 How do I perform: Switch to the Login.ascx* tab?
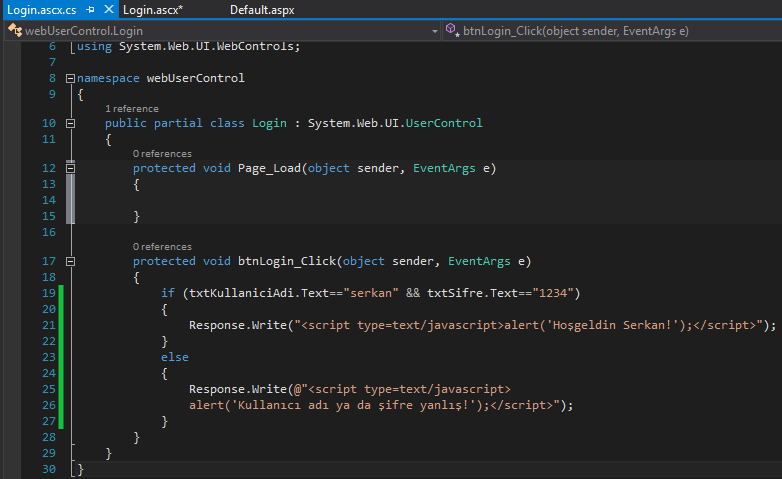tap(153, 10)
